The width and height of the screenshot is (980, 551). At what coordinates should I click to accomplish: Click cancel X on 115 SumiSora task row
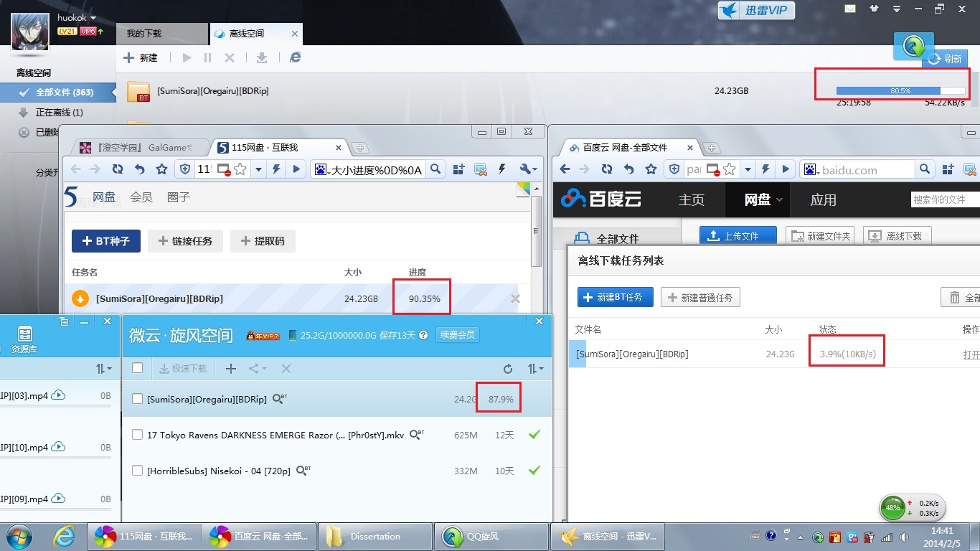(515, 298)
